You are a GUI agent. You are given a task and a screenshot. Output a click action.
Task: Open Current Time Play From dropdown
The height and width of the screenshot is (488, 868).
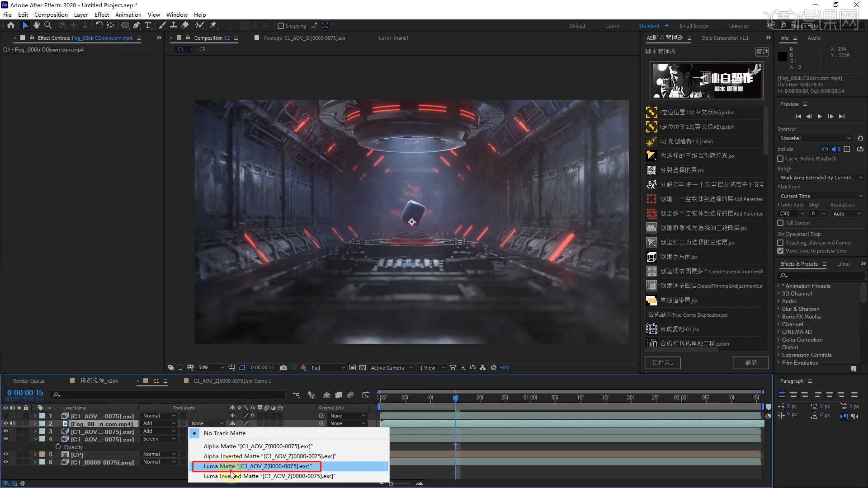tap(821, 196)
